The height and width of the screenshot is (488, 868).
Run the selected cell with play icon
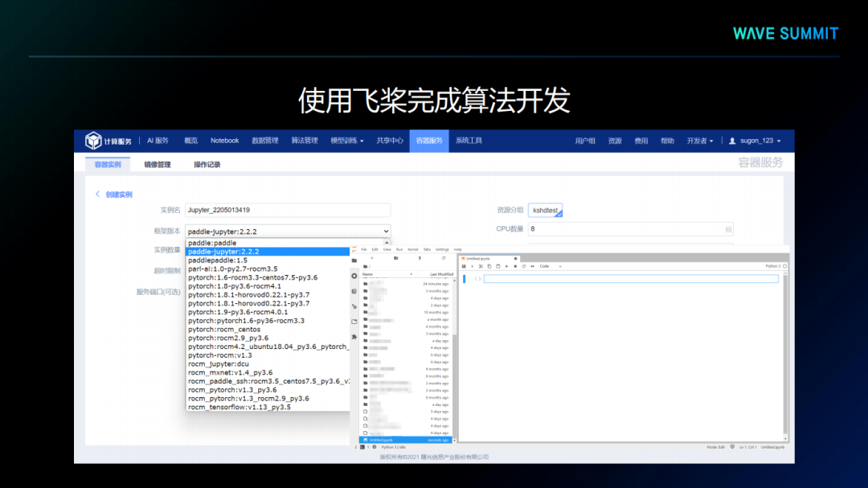click(506, 266)
